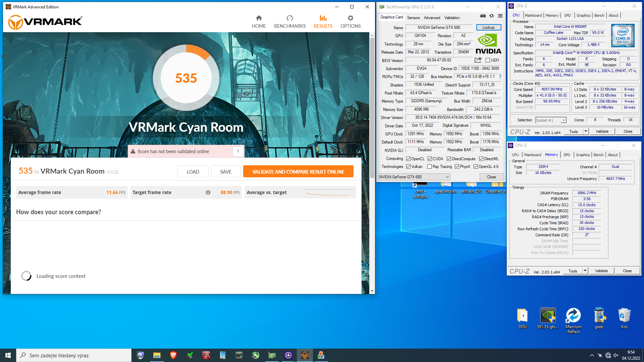This screenshot has width=644, height=362.
Task: Click the average vs. target sparkline graph
Action: coord(328,193)
